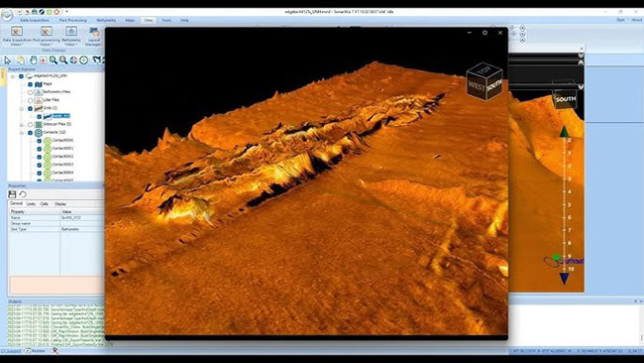The image size is (644, 363).
Task: Toggle the Contacts group checkbox
Action: pos(30,133)
